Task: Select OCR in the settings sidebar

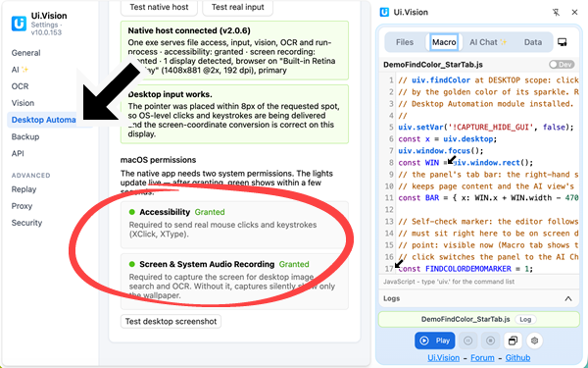Action: pyautogui.click(x=20, y=86)
